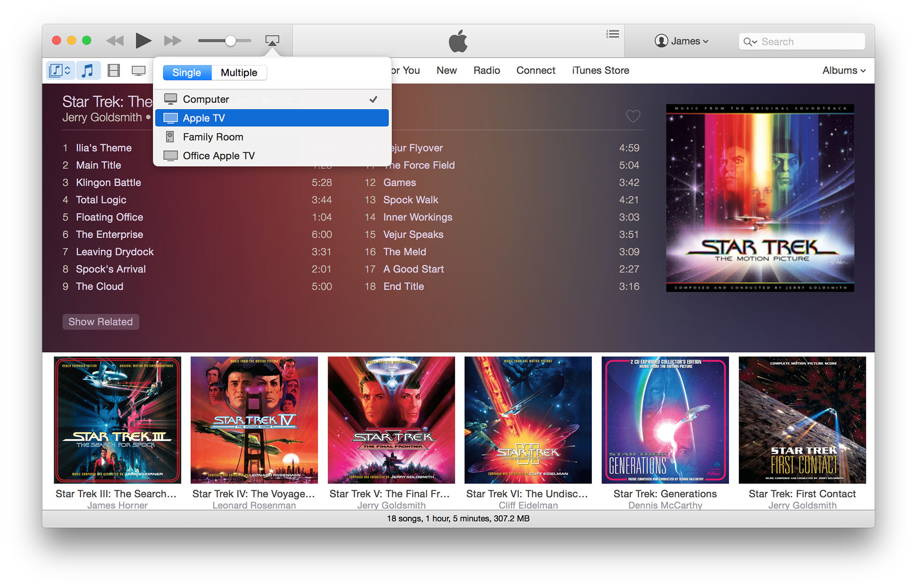
Task: Select the track Ilia's Theme
Action: click(x=104, y=148)
